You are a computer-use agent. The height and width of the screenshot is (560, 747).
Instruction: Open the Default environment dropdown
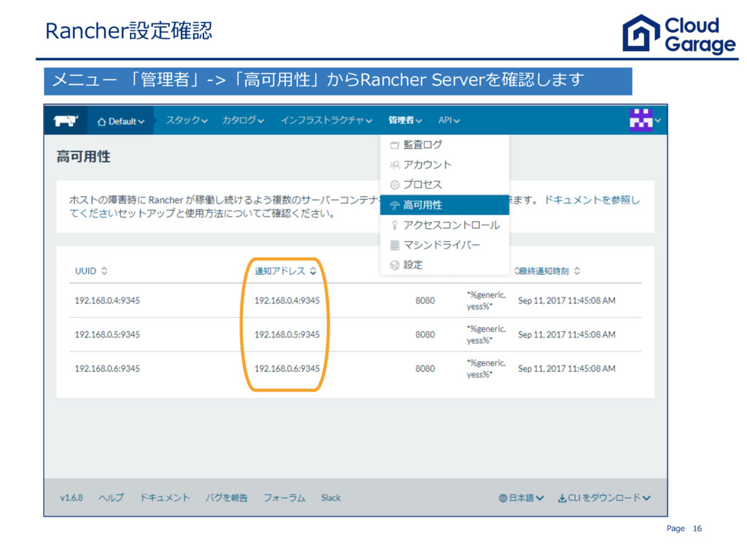[x=121, y=122]
